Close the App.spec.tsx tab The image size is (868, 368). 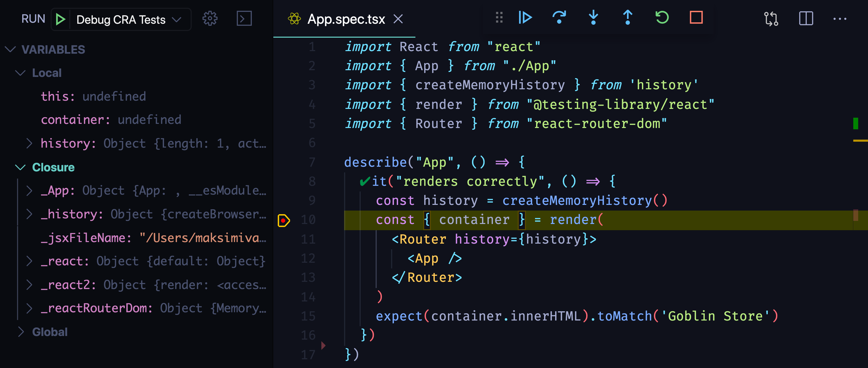(x=398, y=19)
